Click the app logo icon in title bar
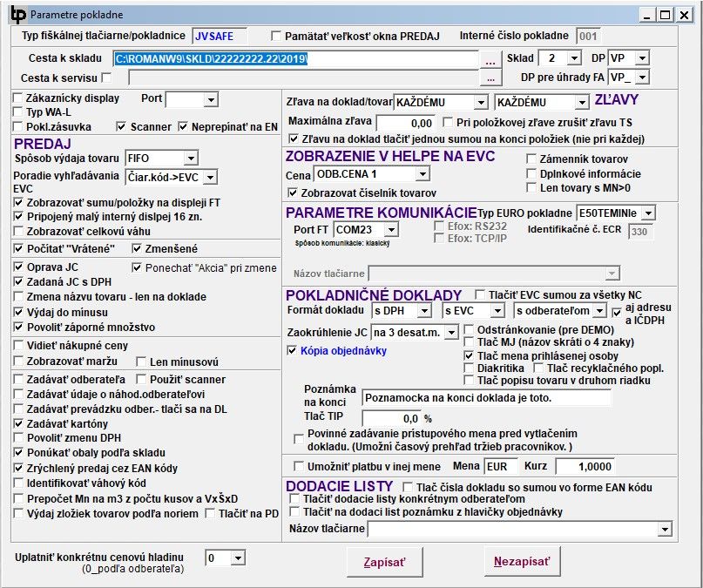 [x=18, y=14]
